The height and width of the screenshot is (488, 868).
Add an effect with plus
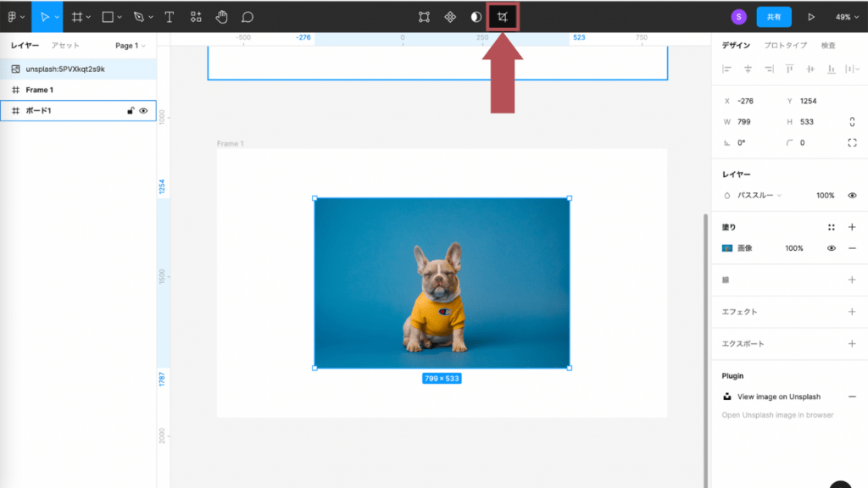[852, 312]
